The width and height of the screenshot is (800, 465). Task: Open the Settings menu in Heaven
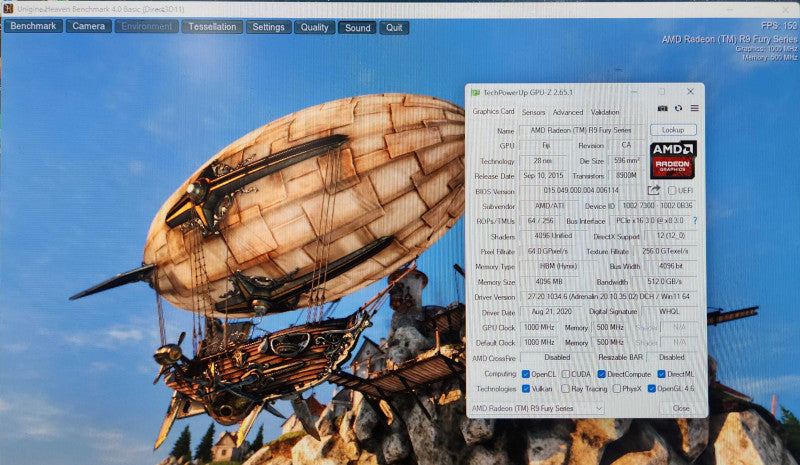pos(268,27)
